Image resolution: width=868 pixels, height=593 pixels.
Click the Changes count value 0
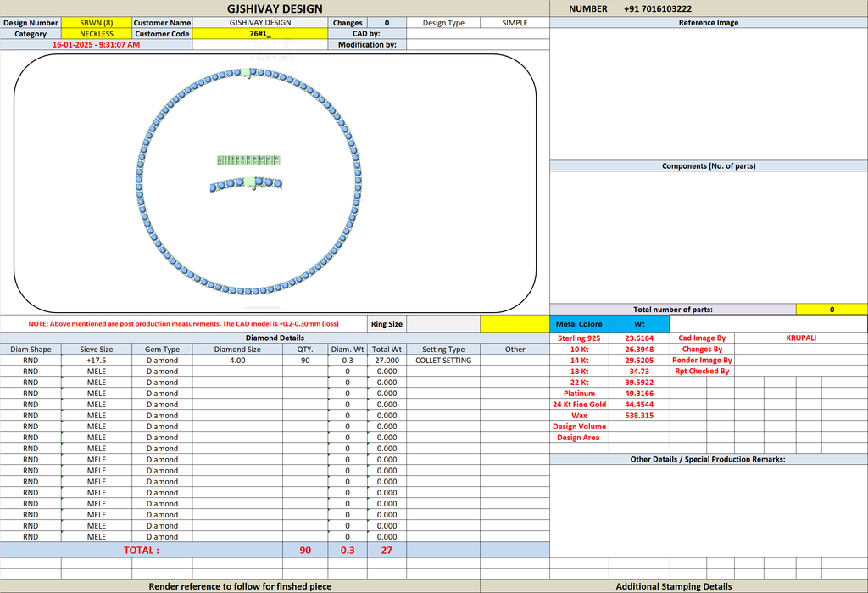(x=387, y=23)
